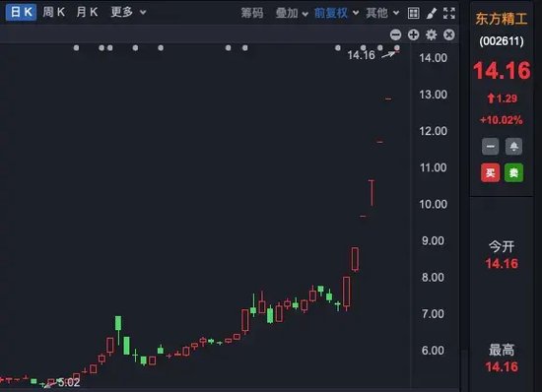This screenshot has height=392, width=542.
Task: Open the 叠加 overlay dropdown
Action: coord(292,13)
